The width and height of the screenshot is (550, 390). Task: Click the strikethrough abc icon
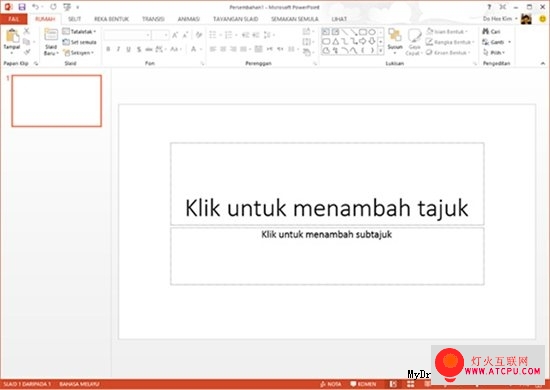click(x=149, y=49)
